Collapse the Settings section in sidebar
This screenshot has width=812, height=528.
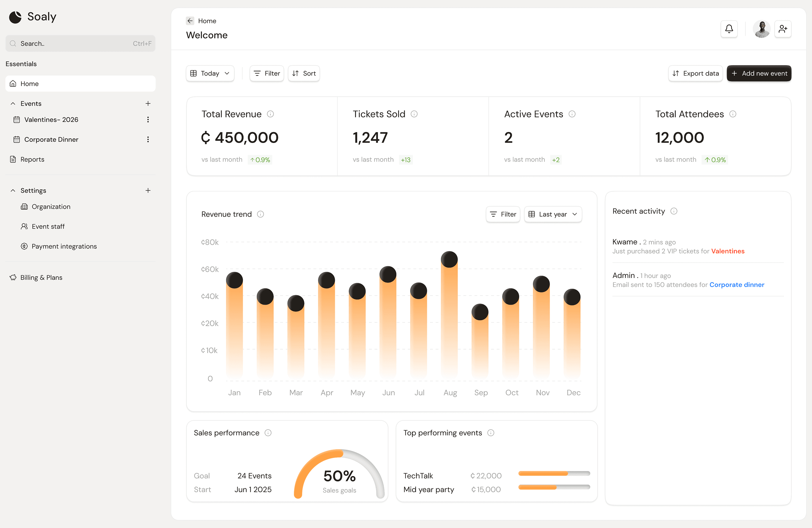13,190
